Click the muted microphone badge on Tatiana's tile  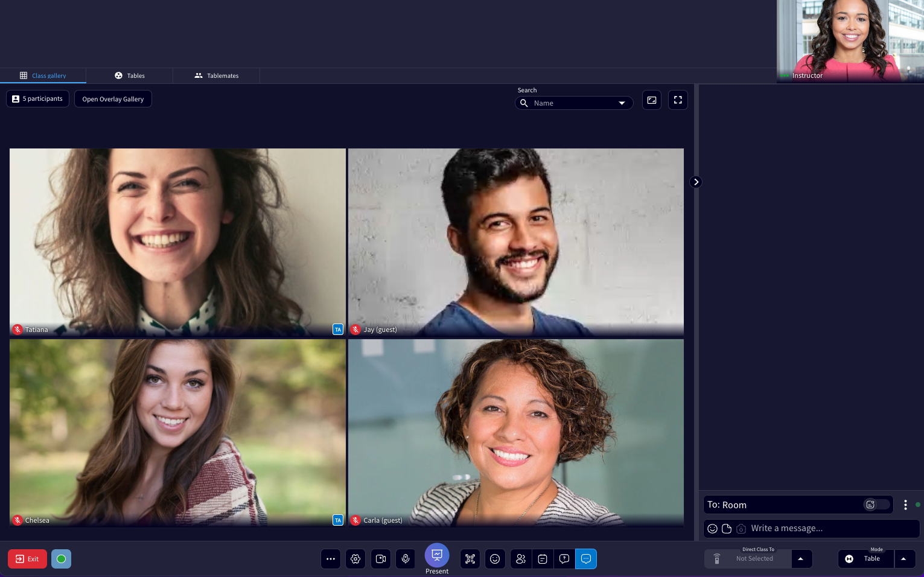point(18,330)
